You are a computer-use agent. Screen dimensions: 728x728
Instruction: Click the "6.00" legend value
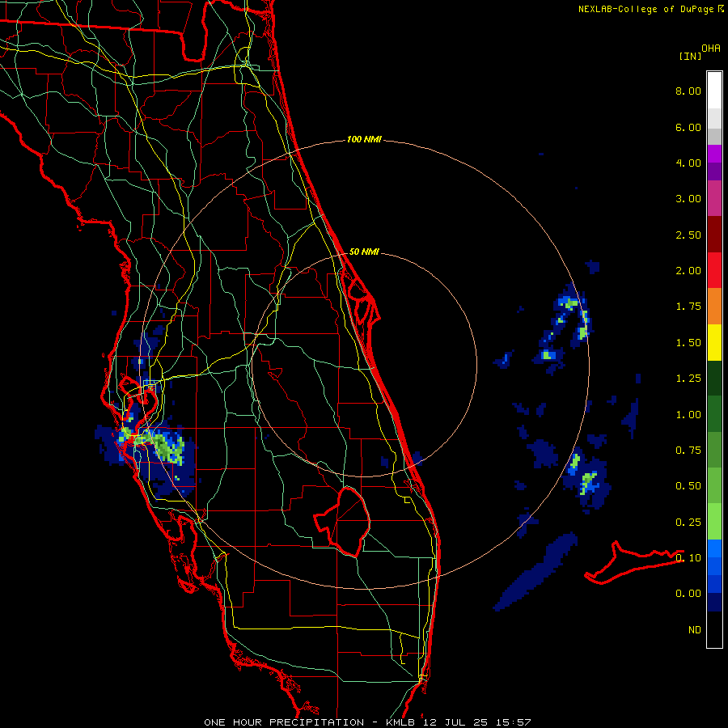688,127
